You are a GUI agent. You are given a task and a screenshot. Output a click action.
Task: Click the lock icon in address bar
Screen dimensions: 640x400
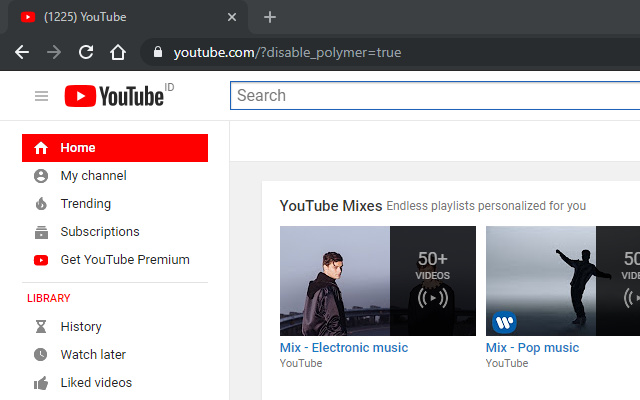click(156, 52)
